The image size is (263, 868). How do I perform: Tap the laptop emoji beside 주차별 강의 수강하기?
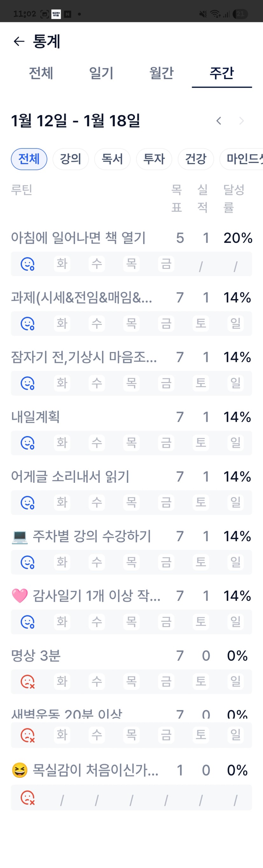[x=19, y=537]
